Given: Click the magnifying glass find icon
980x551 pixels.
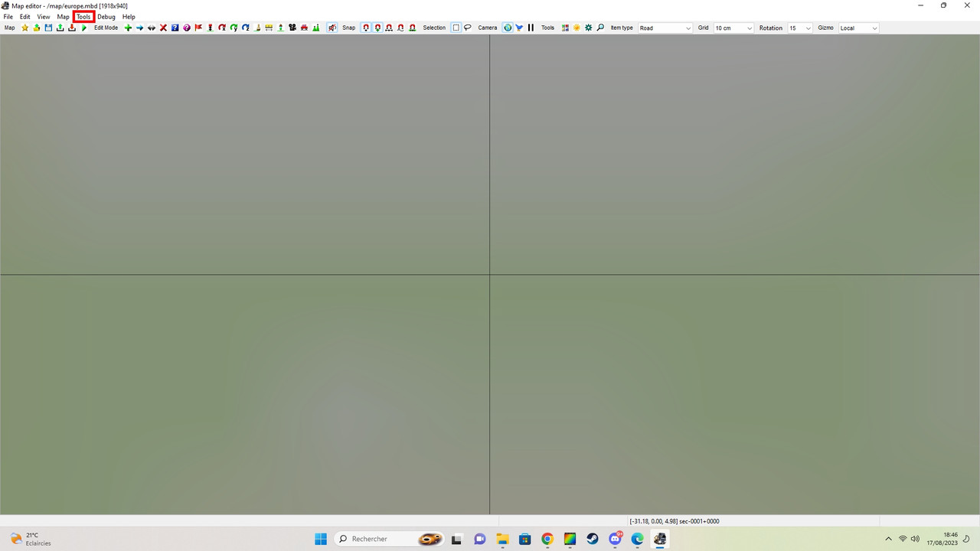Looking at the screenshot, I should [x=600, y=28].
